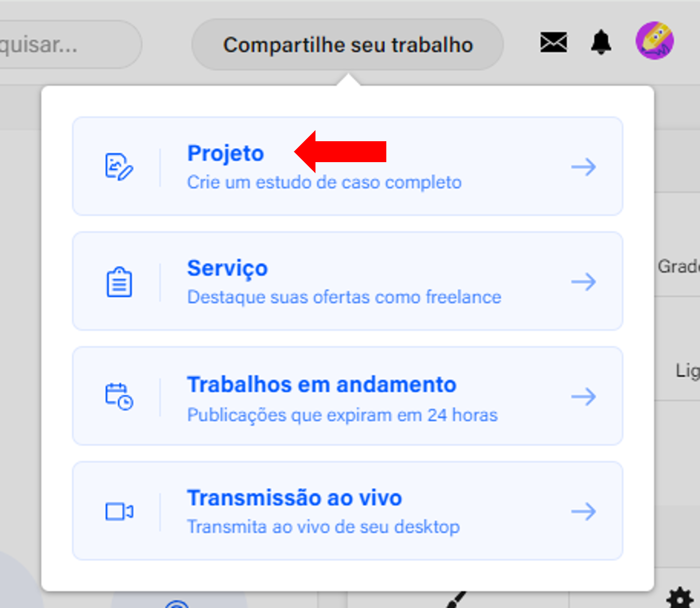700x608 pixels.
Task: Open settings via the gear icon
Action: (680, 598)
